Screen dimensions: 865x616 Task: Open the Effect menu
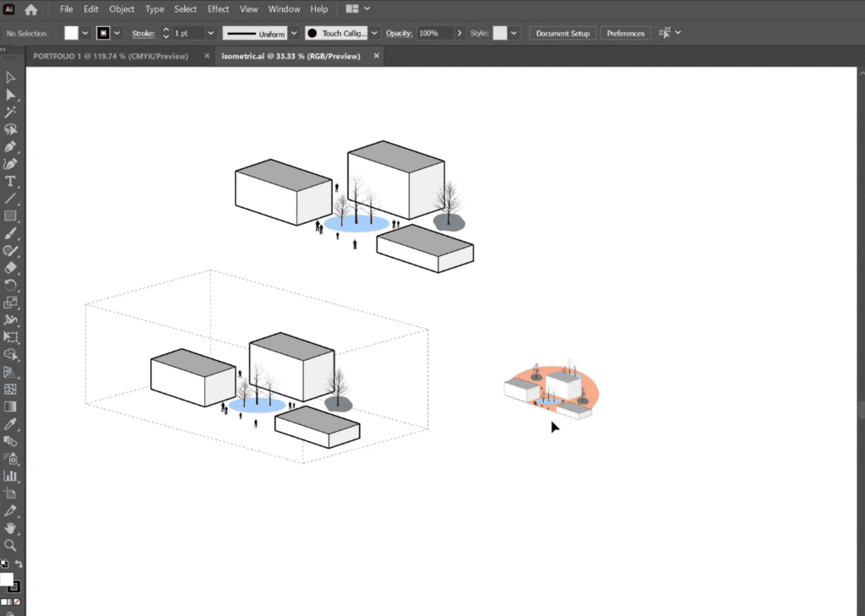point(218,9)
